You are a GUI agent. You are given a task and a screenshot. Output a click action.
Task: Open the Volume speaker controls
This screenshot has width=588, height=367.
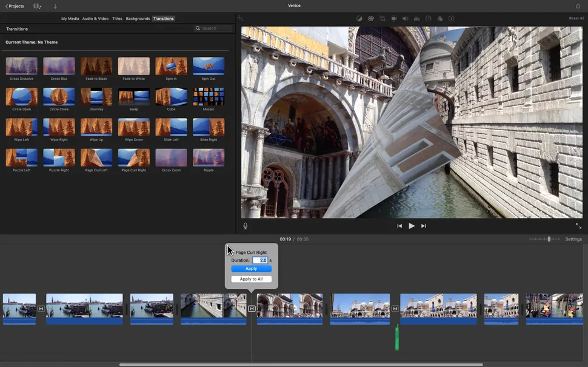coord(405,19)
